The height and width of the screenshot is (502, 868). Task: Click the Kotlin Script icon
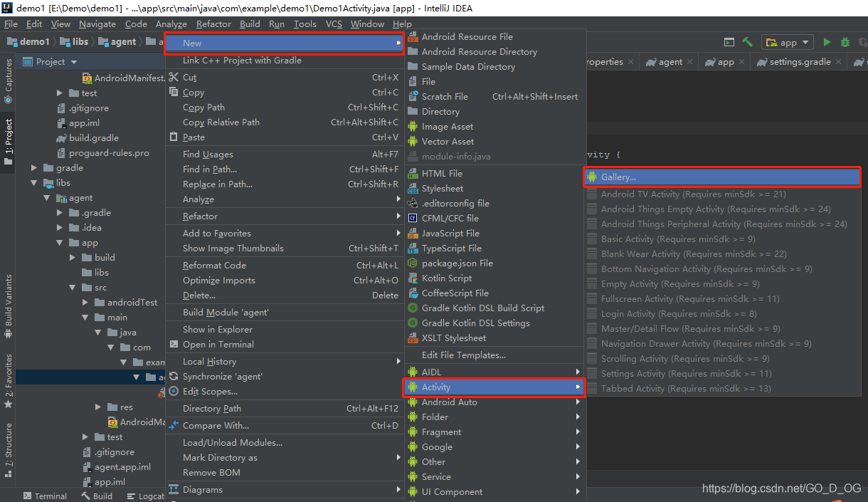coord(413,278)
